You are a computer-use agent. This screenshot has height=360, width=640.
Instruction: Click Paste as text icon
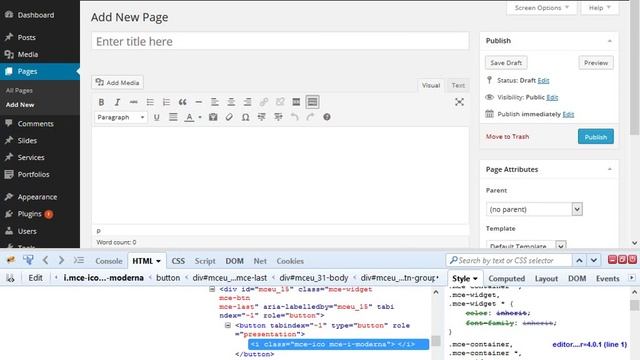click(213, 118)
